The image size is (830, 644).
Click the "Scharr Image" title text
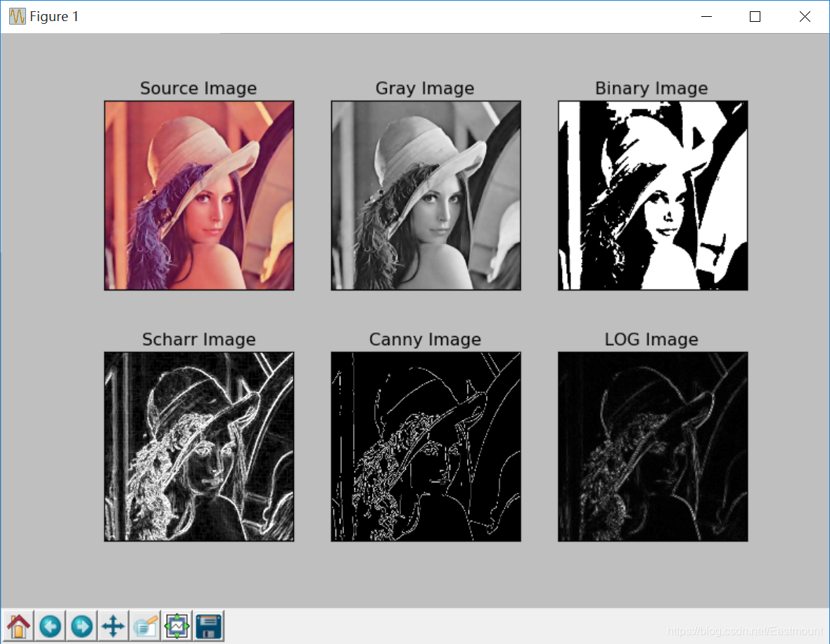(x=199, y=339)
